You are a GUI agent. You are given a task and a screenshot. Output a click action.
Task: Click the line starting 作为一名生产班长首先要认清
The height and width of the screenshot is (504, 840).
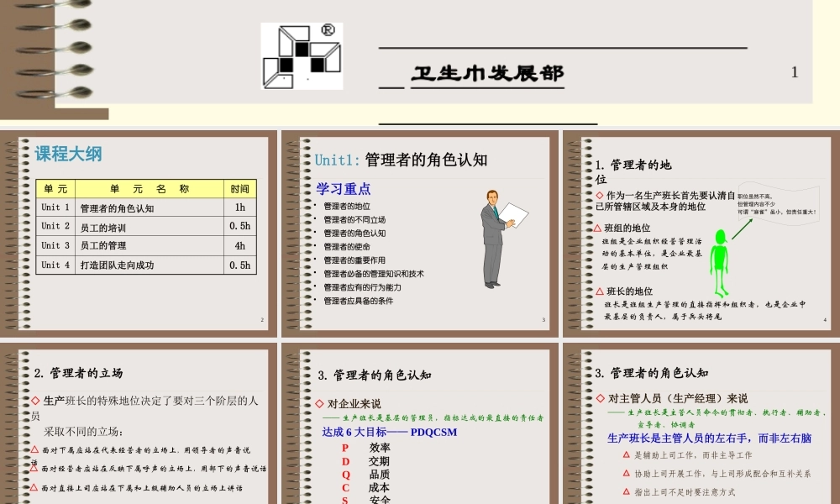tap(664, 201)
